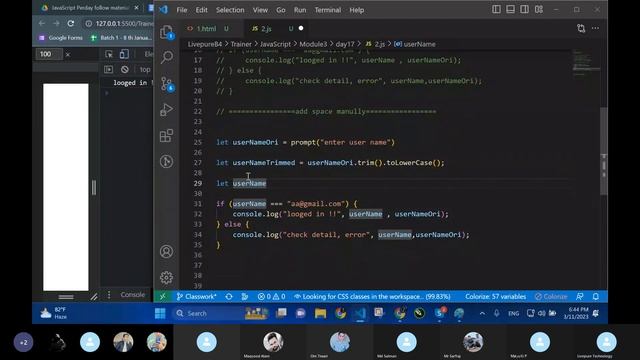Open File Explorer from taskbar

pos(320,313)
